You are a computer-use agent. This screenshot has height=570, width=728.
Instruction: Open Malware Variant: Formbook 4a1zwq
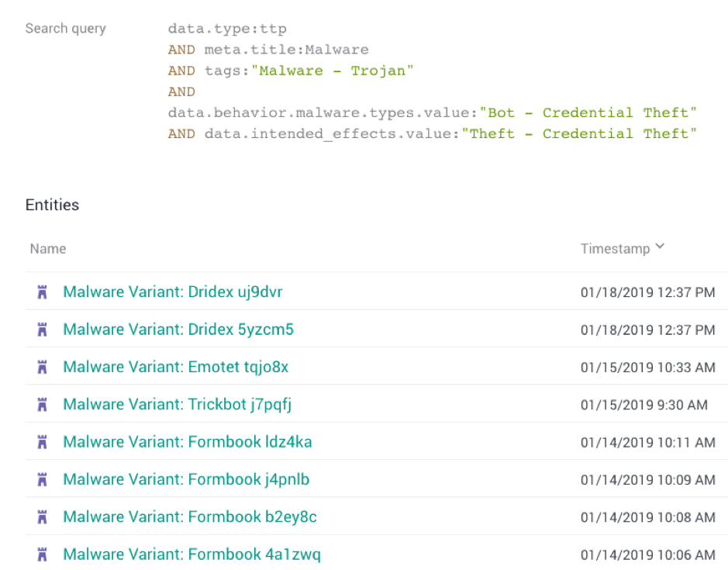tap(191, 554)
